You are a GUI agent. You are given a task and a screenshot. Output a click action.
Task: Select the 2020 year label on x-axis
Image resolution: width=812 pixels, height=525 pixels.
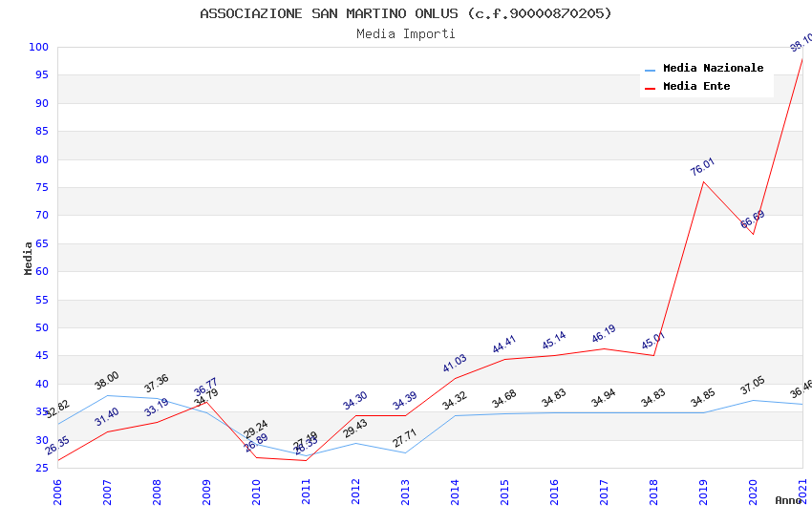(x=753, y=492)
